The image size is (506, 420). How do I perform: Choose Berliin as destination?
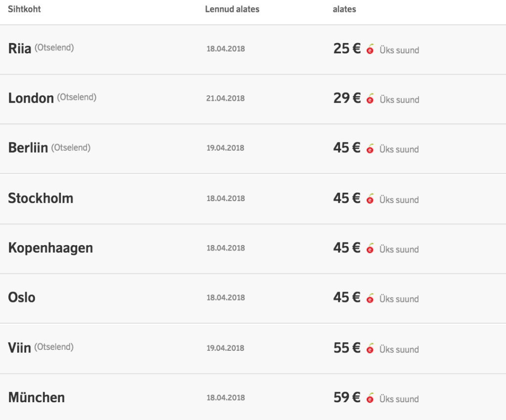pos(28,148)
